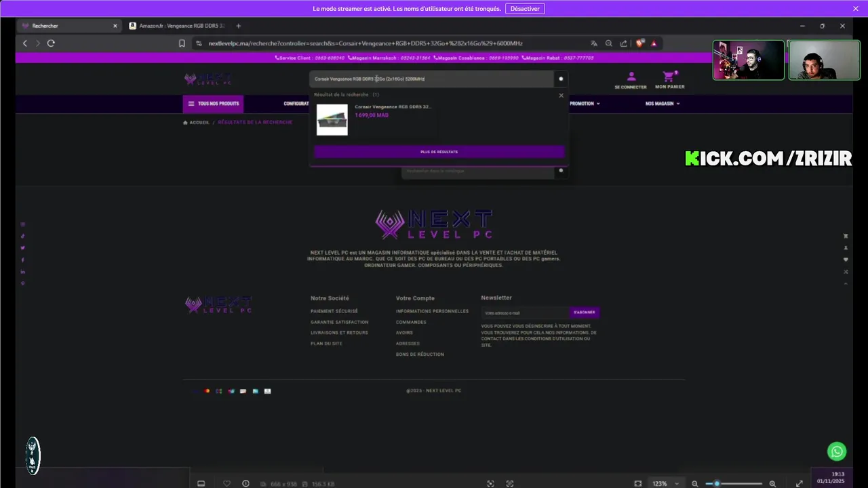Click the browser forward arrow
Viewport: 868px width, 488px height.
tap(37, 43)
